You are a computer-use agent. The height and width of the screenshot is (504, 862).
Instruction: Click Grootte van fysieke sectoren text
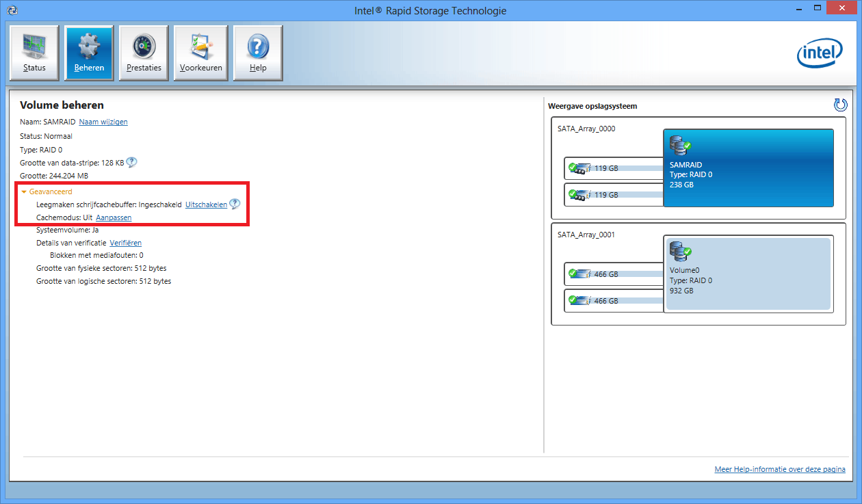coord(101,268)
